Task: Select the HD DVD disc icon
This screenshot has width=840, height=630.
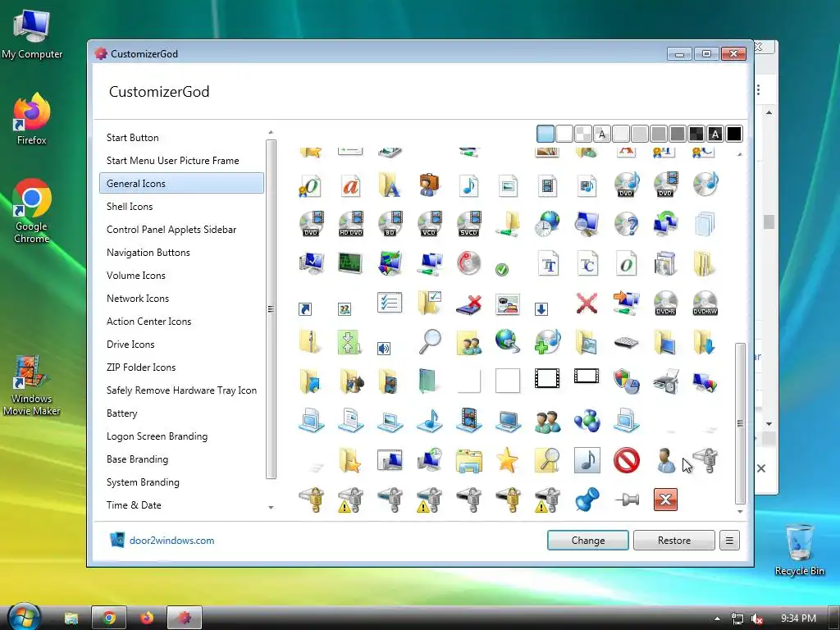Action: coord(350,224)
